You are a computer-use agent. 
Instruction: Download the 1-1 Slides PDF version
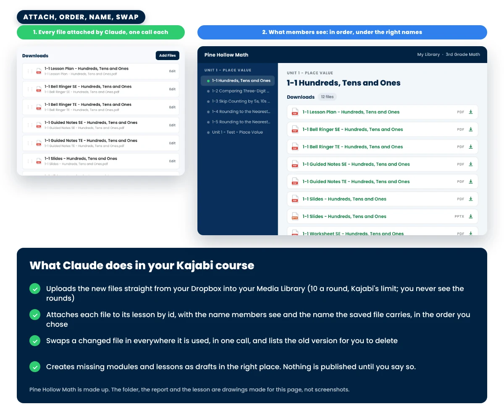click(x=471, y=199)
